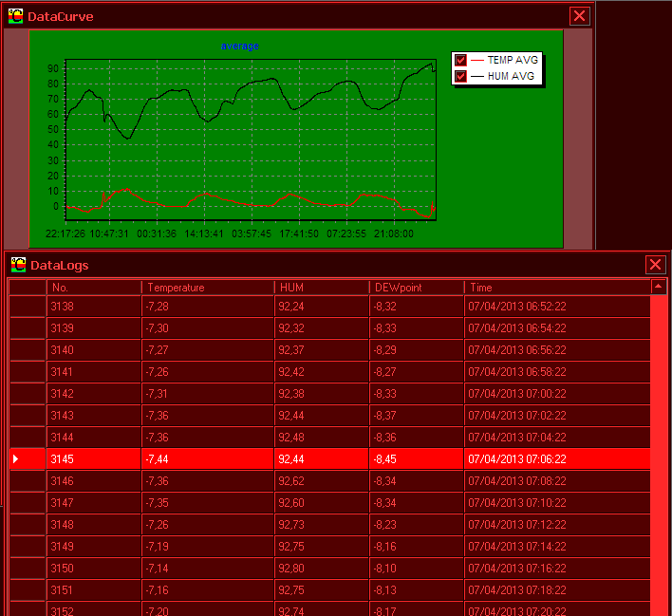This screenshot has width=672, height=616.
Task: Click the DataLogs title bar text
Action: click(x=60, y=266)
